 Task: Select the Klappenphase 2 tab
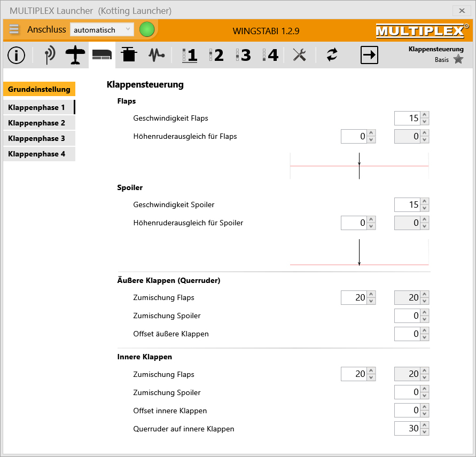tap(39, 123)
